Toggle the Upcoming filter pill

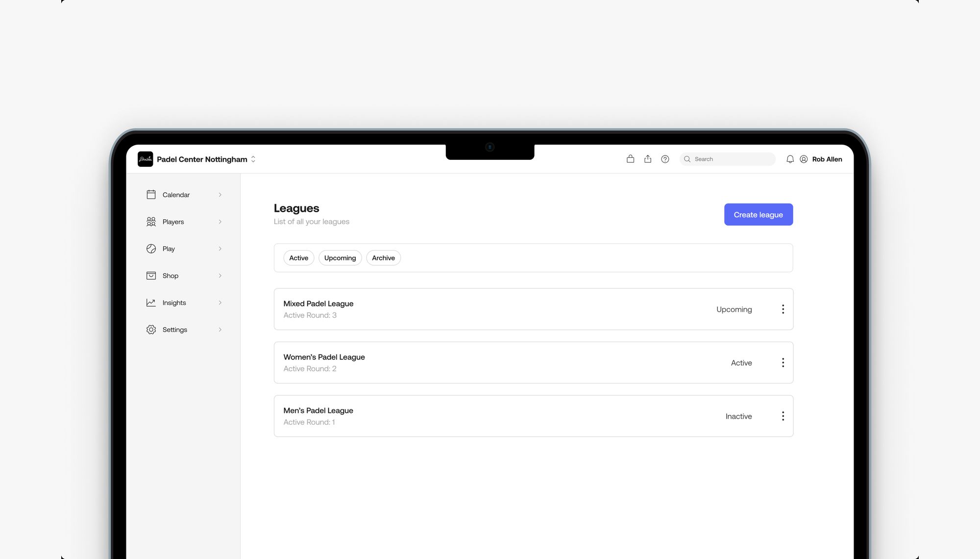click(x=340, y=257)
